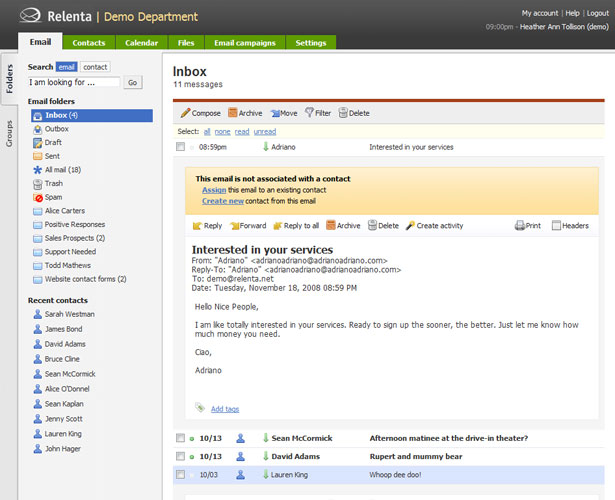Open the Help link
The image size is (615, 500).
pyautogui.click(x=572, y=13)
